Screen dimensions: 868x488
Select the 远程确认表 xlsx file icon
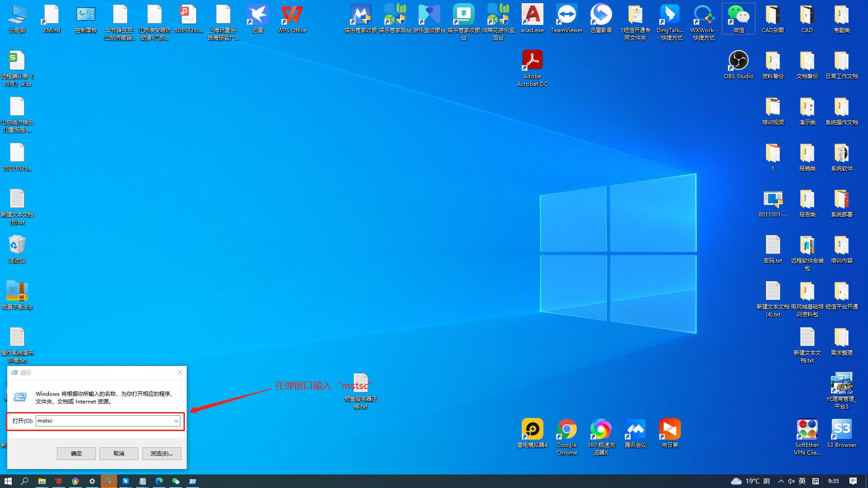(17, 69)
